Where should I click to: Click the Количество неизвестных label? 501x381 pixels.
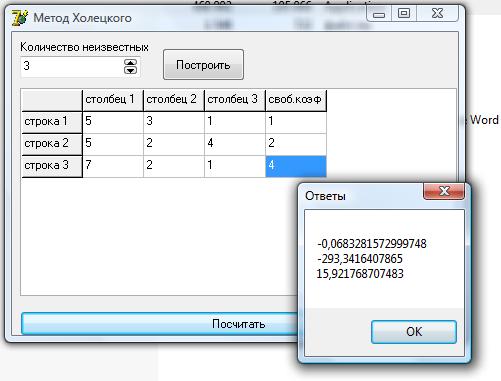pos(84,47)
